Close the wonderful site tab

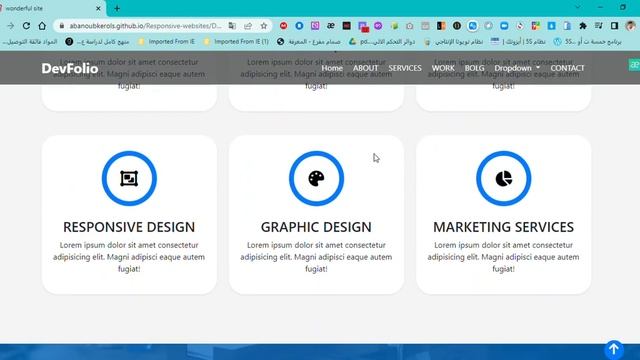tap(98, 8)
